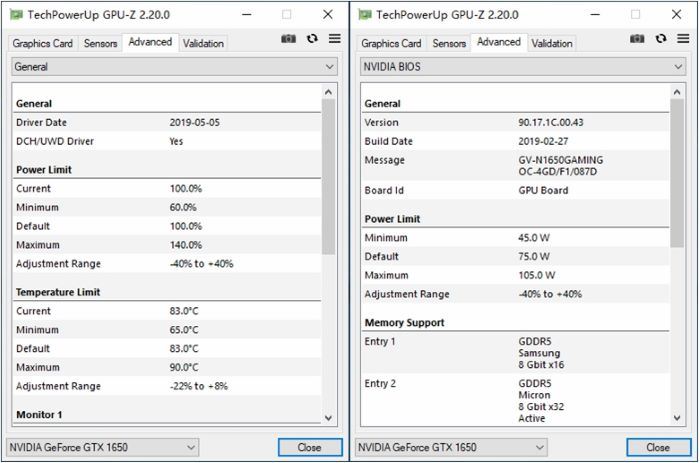This screenshot has height=463, width=700.
Task: Click the GPU-Z app icon in right title bar
Action: pos(365,14)
